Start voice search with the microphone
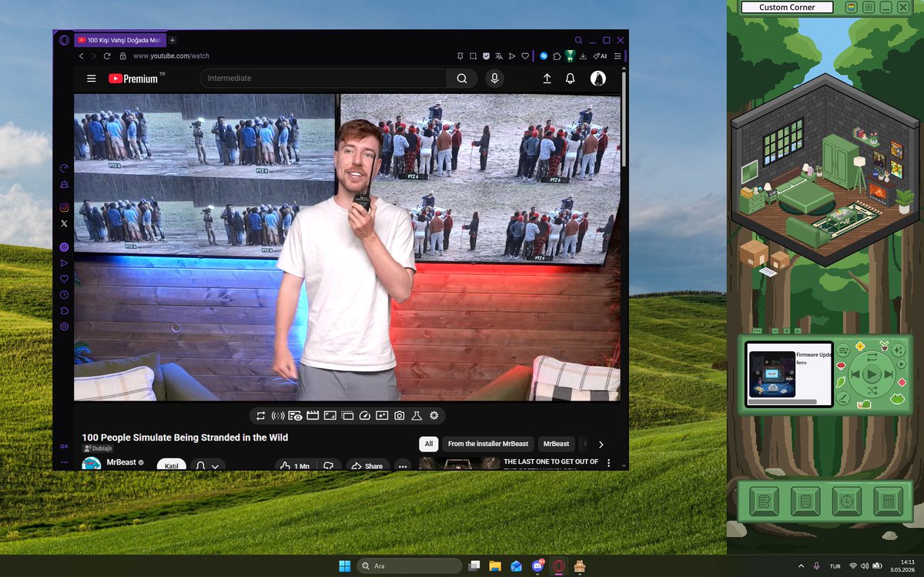The image size is (924, 577). 494,79
